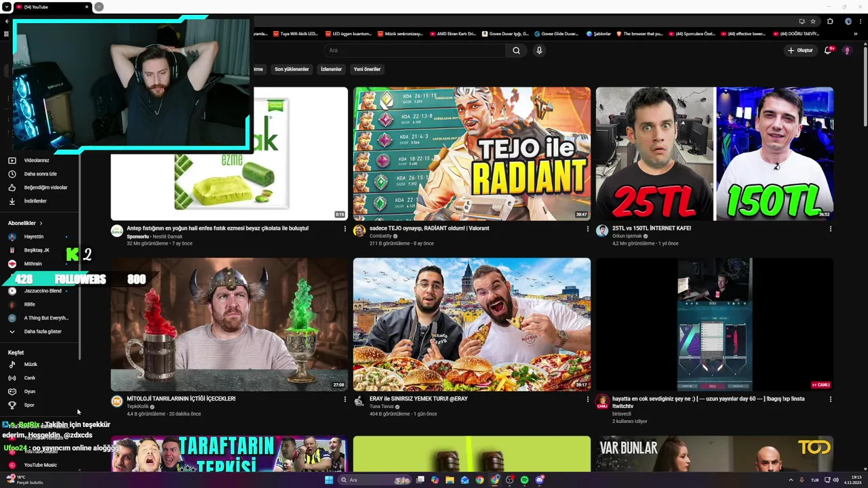
Task: Open Spotify from the taskbar
Action: pyautogui.click(x=524, y=480)
